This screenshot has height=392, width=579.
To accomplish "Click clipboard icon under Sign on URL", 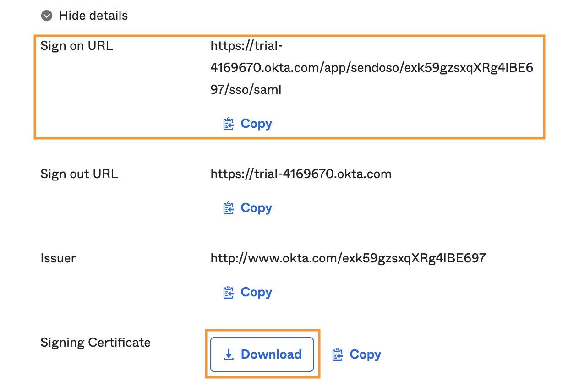I will (229, 124).
